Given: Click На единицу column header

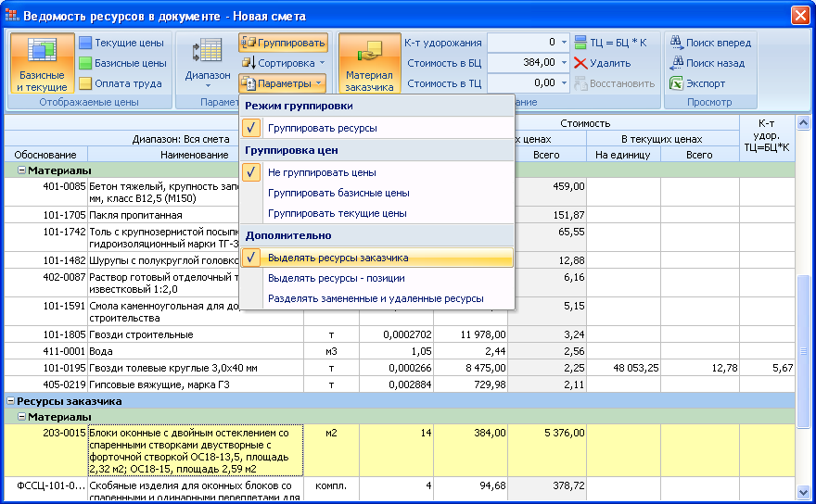Looking at the screenshot, I should 623,155.
